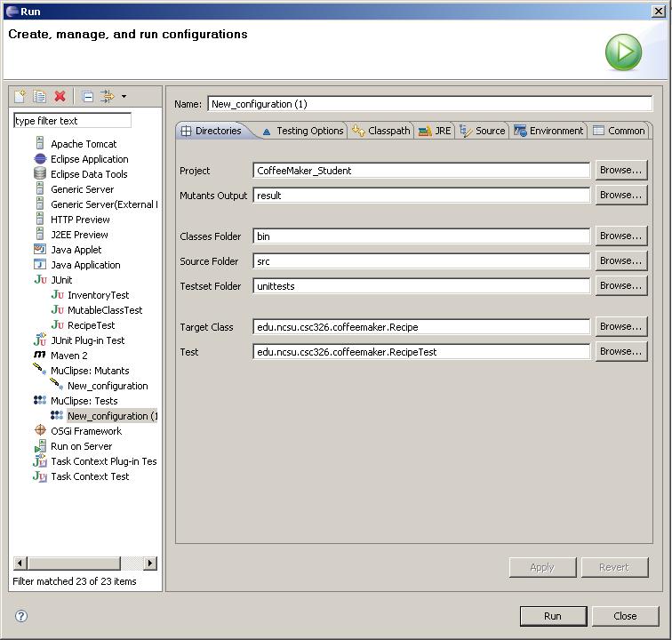This screenshot has height=640, width=672.
Task: Select the OSGi Framework tree item
Action: pyautogui.click(x=85, y=431)
